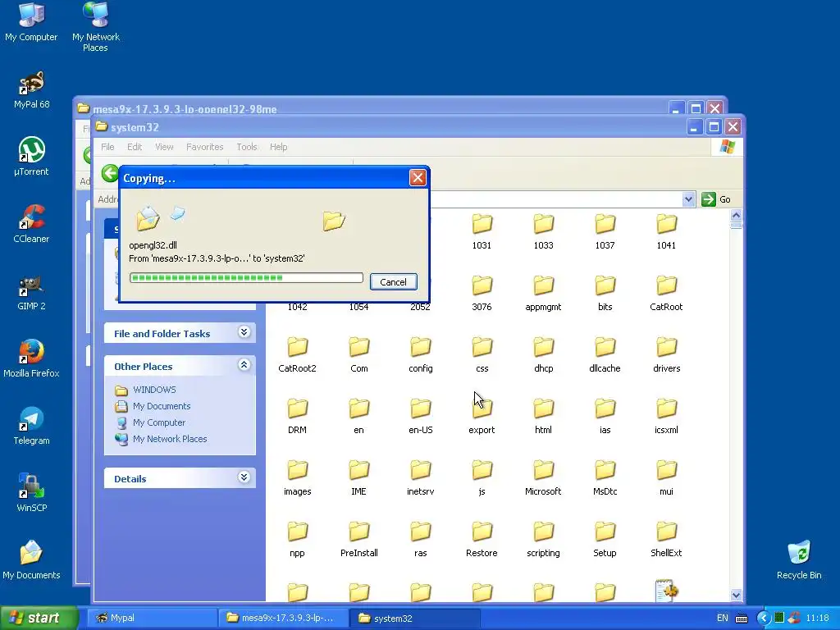840x630 pixels.
Task: Switch to Mypal taskbar button
Action: tap(152, 619)
